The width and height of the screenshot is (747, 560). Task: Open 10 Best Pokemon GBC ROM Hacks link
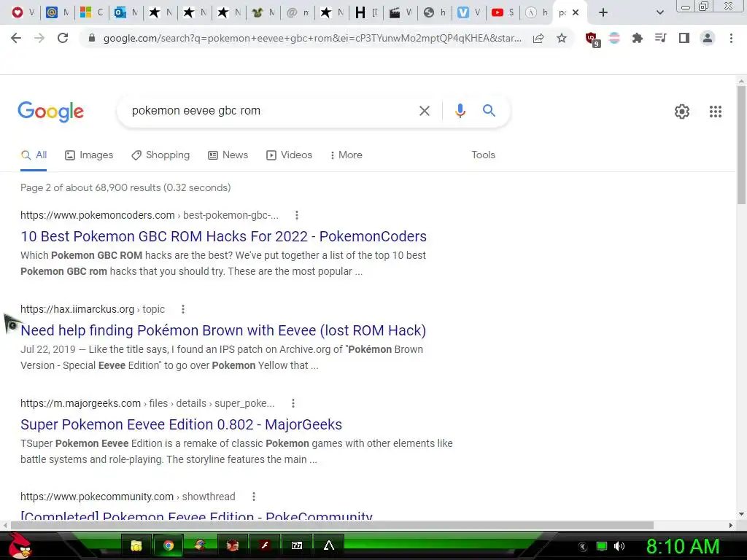pos(223,236)
